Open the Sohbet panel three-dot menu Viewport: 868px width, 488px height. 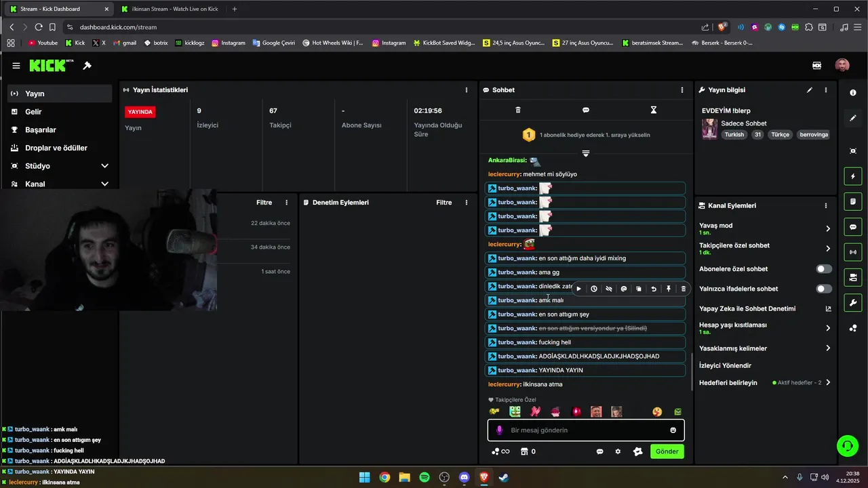point(682,89)
